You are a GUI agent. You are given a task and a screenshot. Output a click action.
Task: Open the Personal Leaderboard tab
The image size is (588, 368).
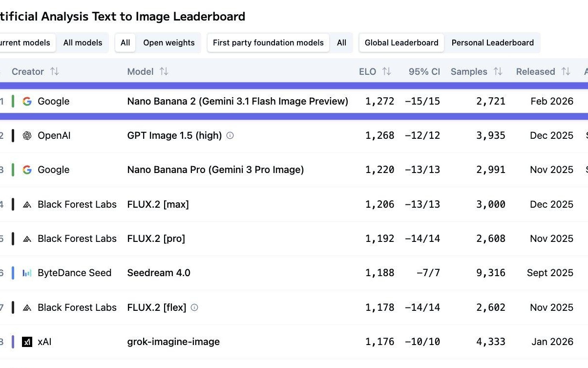coord(492,43)
